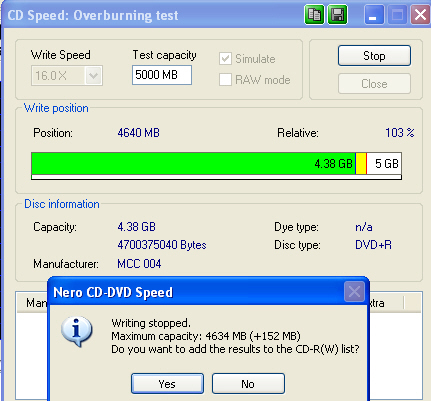431x401 pixels.
Task: Enable the RAW mode checkbox
Action: (x=225, y=80)
